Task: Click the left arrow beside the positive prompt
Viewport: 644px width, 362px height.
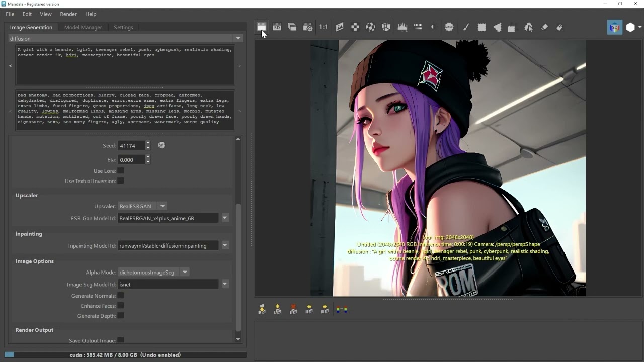Action: (x=10, y=66)
